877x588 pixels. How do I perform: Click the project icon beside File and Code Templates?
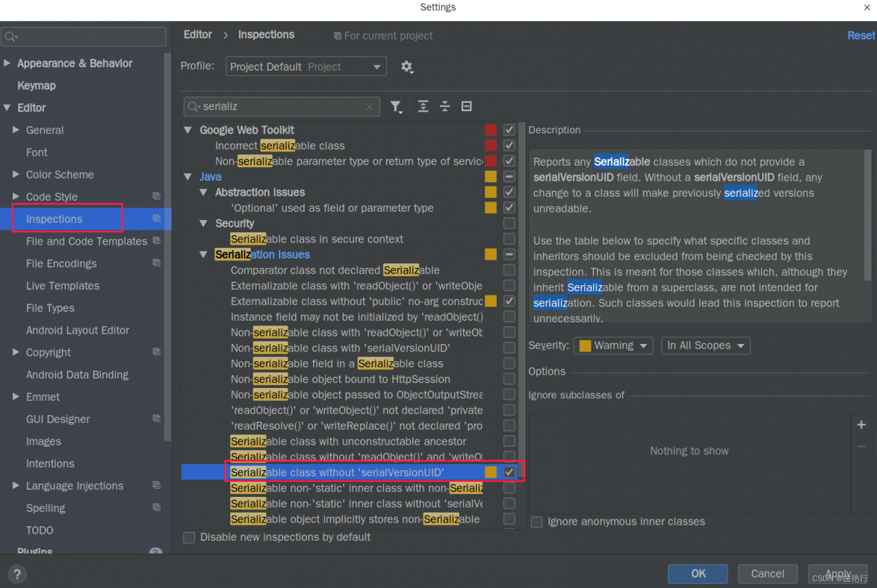coord(156,241)
